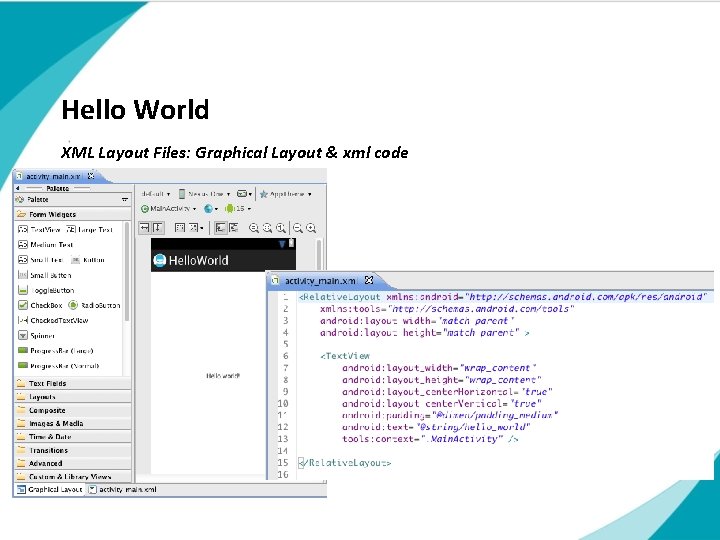
Task: Close activity_main.xml tab in graphical editor
Action: (x=91, y=175)
